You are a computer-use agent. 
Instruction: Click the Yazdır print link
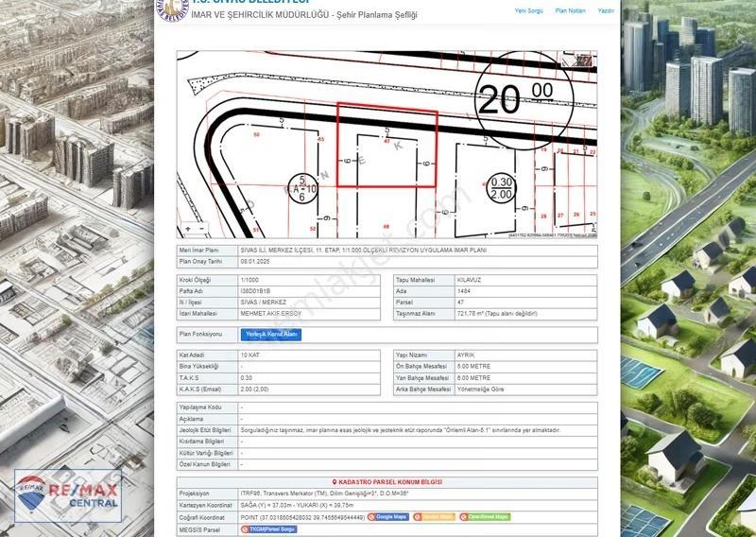click(x=606, y=10)
